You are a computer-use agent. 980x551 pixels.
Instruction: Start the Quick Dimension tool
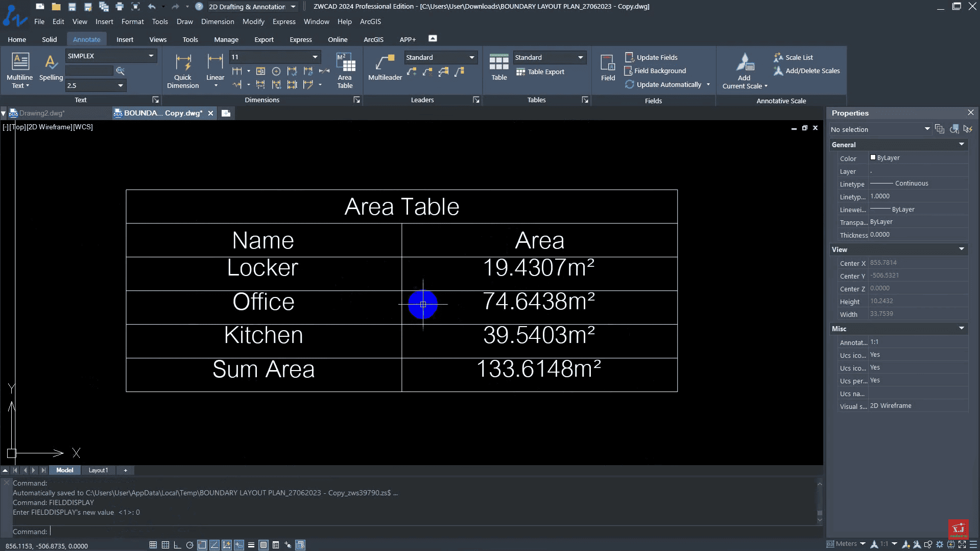point(183,71)
